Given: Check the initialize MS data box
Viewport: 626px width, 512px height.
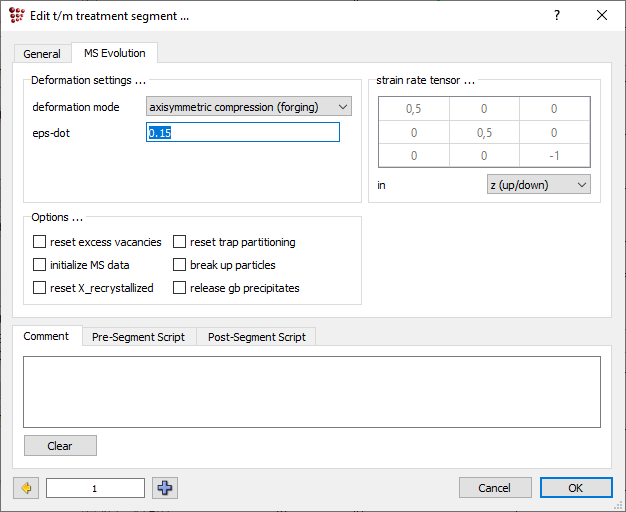Looking at the screenshot, I should click(40, 265).
